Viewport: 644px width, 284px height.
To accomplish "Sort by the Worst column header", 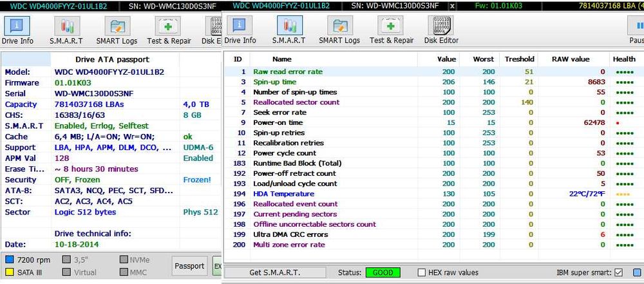I will pyautogui.click(x=484, y=59).
